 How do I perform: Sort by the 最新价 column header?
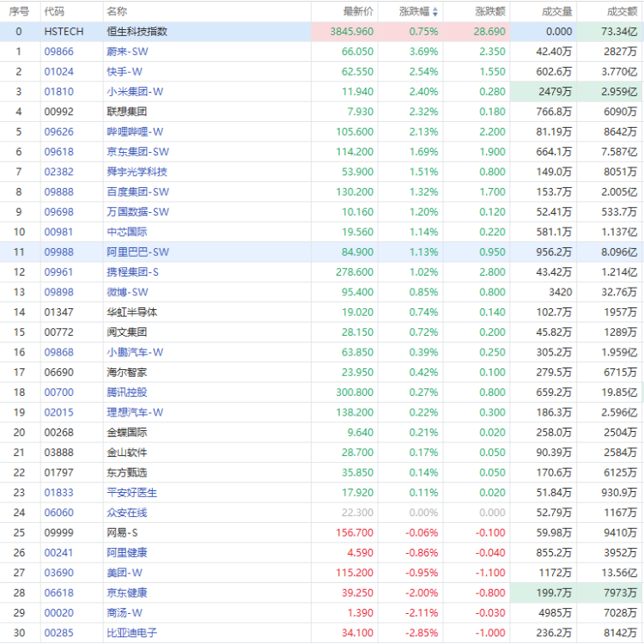(358, 11)
